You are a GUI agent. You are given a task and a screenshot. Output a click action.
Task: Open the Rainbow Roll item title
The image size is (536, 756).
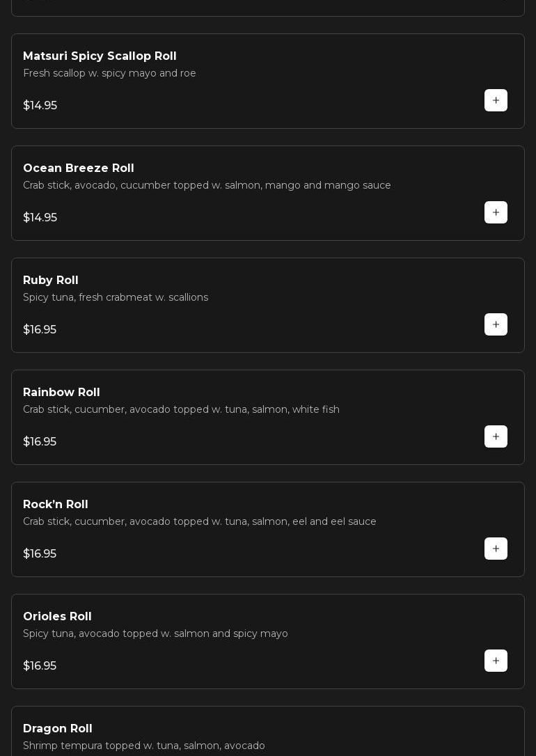[x=61, y=392]
